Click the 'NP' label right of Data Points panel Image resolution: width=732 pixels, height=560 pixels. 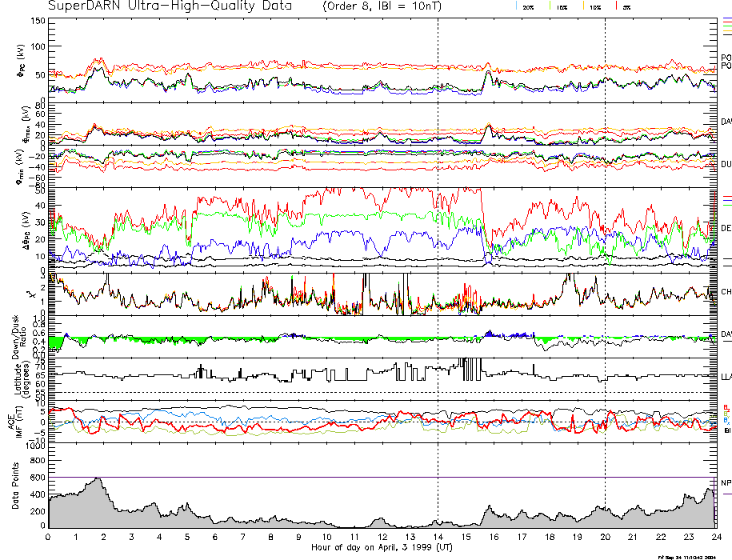pos(726,482)
